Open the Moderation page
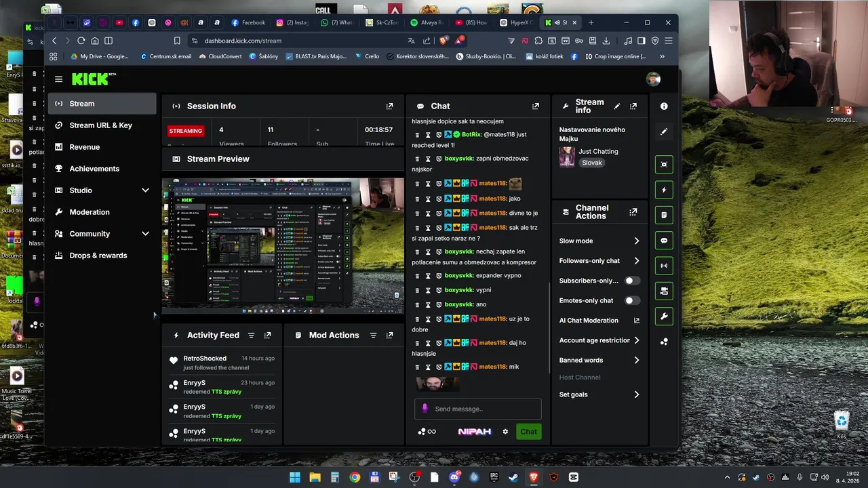The width and height of the screenshot is (868, 488). click(104, 212)
